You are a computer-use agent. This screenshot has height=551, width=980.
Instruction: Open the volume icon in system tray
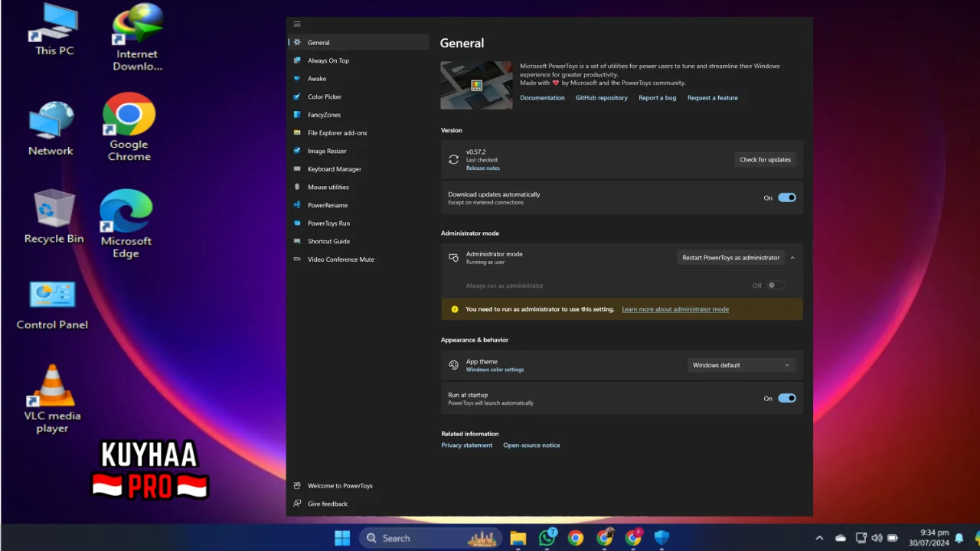877,538
